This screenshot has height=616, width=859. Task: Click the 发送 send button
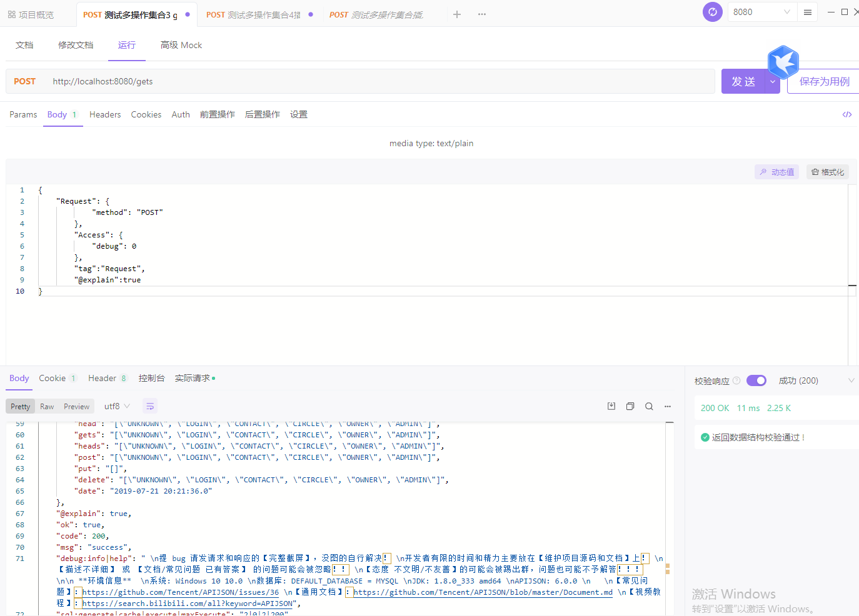(743, 82)
